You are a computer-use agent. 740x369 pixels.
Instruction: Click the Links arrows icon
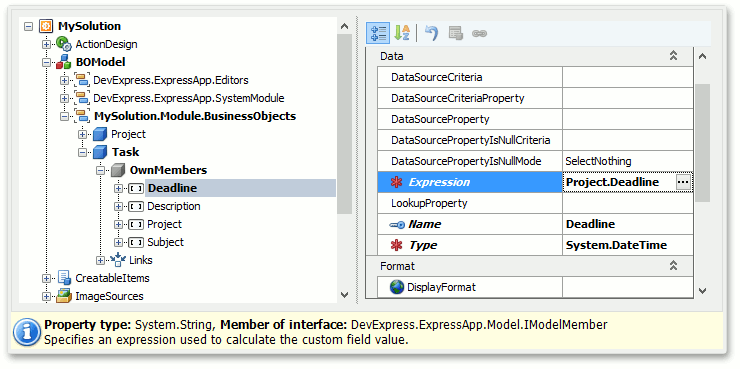(x=118, y=260)
